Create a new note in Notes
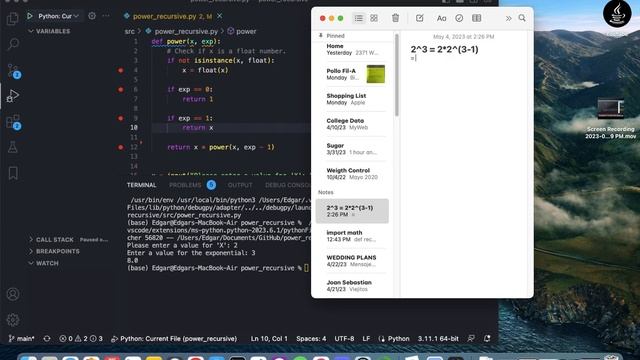Screen dimensions: 640x360 click(x=420, y=18)
